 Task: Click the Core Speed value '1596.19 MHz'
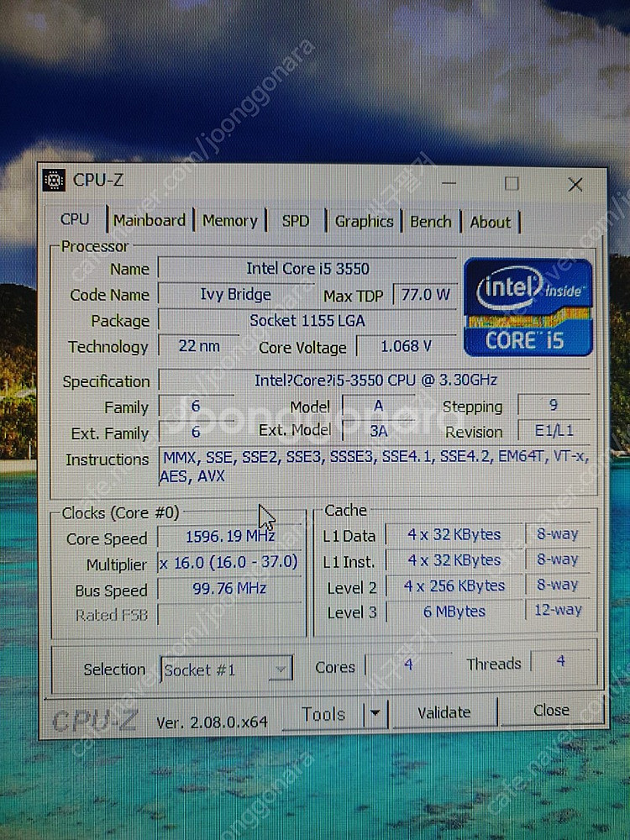click(230, 536)
